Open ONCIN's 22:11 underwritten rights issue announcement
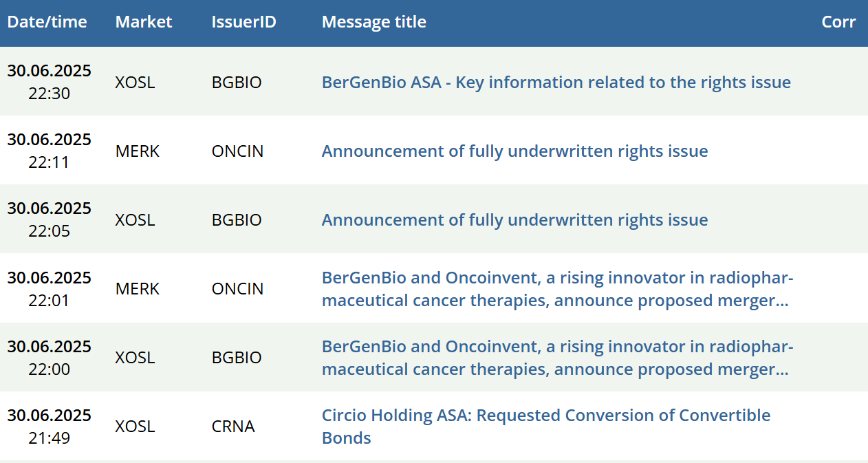The height and width of the screenshot is (463, 868). [x=514, y=151]
